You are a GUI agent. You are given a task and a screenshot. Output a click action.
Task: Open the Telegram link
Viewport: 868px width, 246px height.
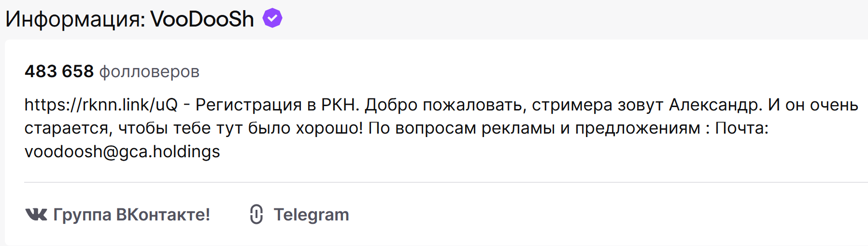tap(311, 214)
